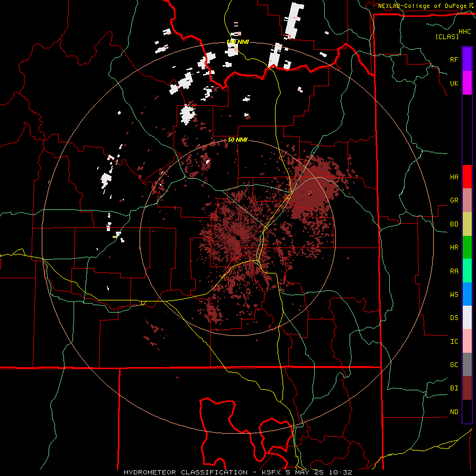Click the HA red legend swatch
Screen dimensions: 476x476
(467, 177)
